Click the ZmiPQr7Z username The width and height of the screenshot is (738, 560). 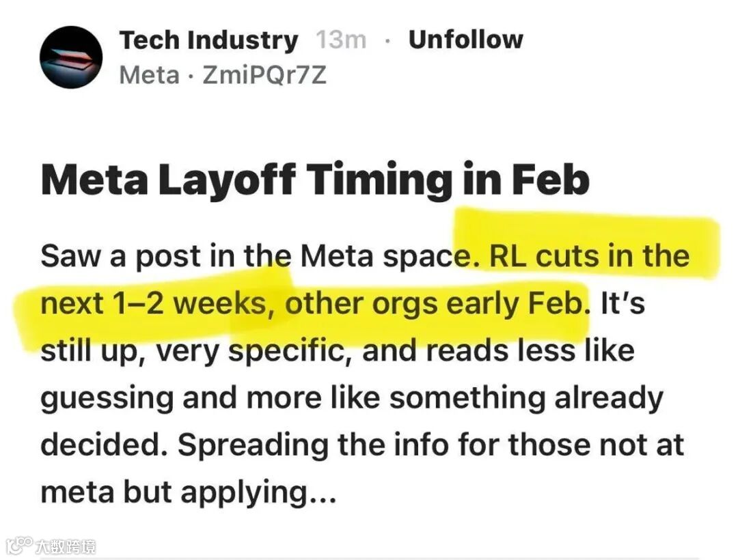(264, 74)
